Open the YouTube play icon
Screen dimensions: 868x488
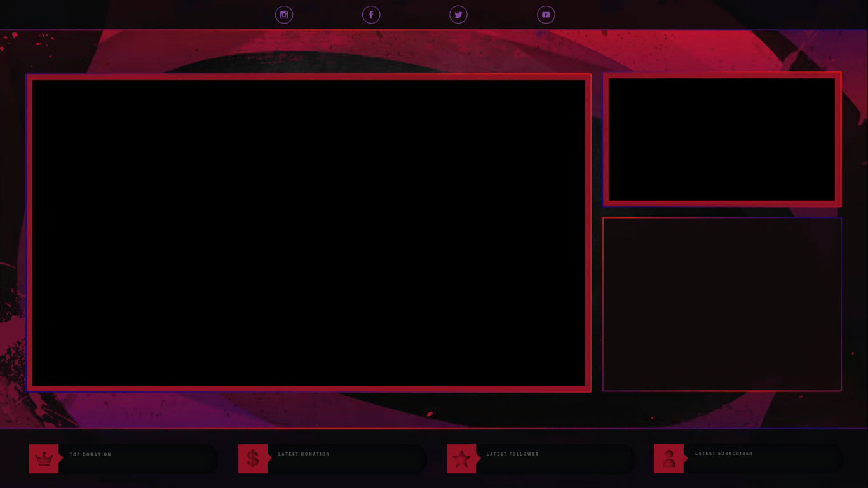pyautogui.click(x=546, y=15)
